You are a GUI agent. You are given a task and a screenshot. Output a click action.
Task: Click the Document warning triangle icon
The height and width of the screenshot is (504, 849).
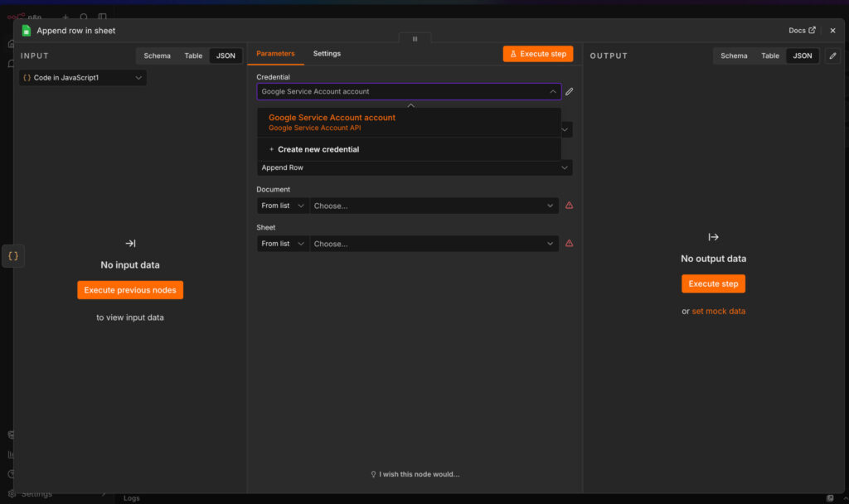pos(569,206)
